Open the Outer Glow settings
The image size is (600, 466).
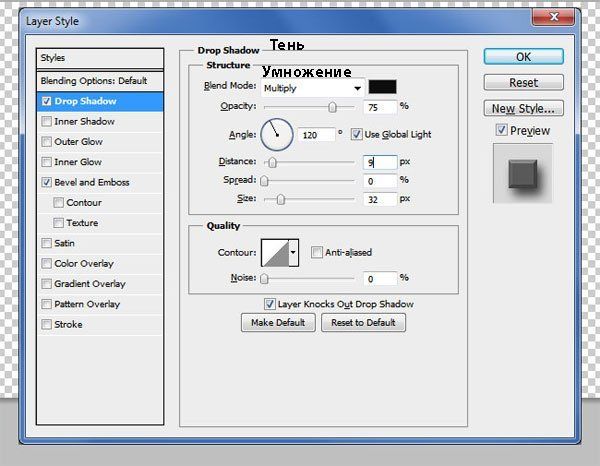pyautogui.click(x=78, y=142)
